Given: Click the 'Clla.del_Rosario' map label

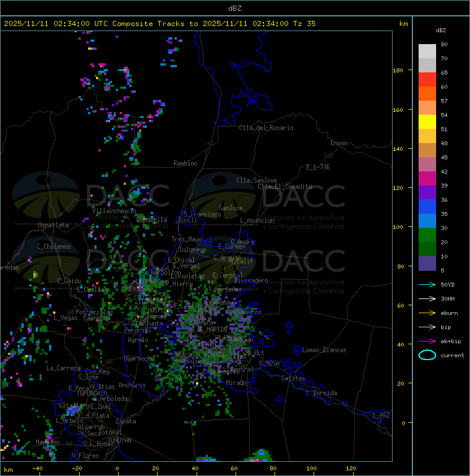Looking at the screenshot, I should coord(266,128).
